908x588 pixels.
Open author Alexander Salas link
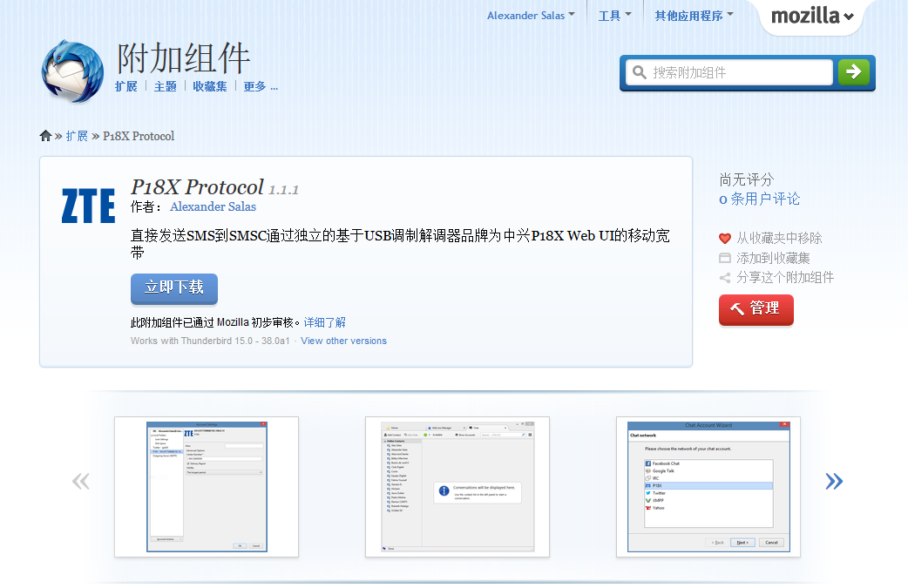pos(213,206)
